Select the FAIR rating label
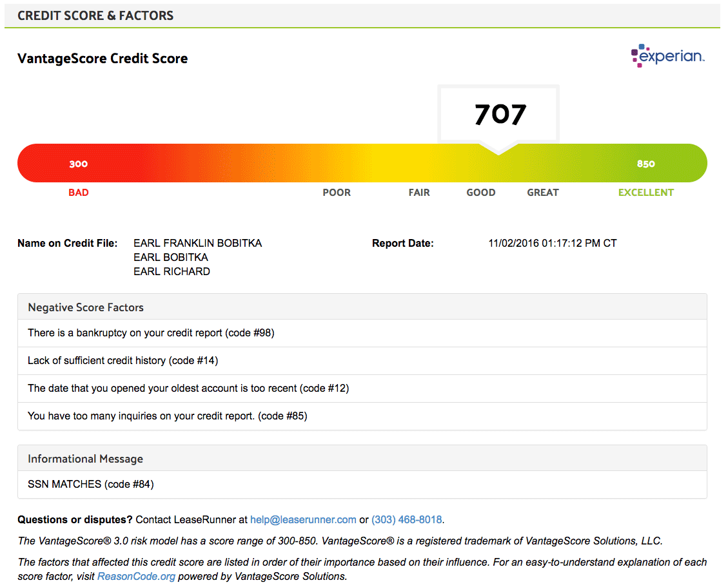The height and width of the screenshot is (587, 728). coord(419,193)
